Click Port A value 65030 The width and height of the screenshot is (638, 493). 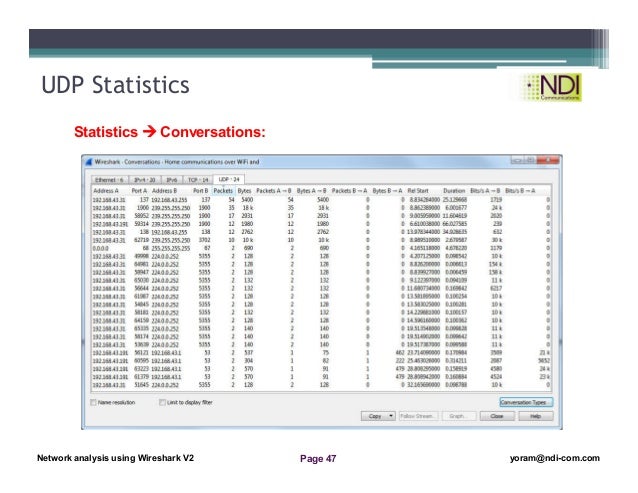point(141,280)
